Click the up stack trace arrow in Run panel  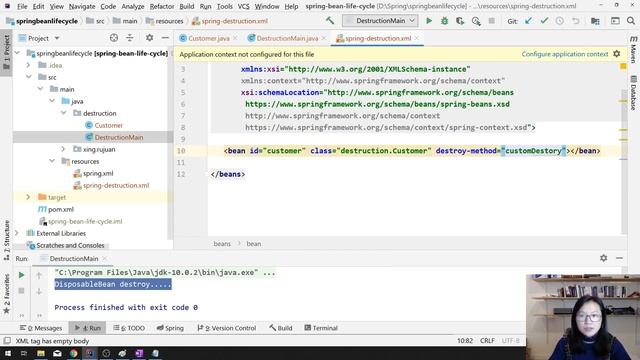[x=39, y=276]
